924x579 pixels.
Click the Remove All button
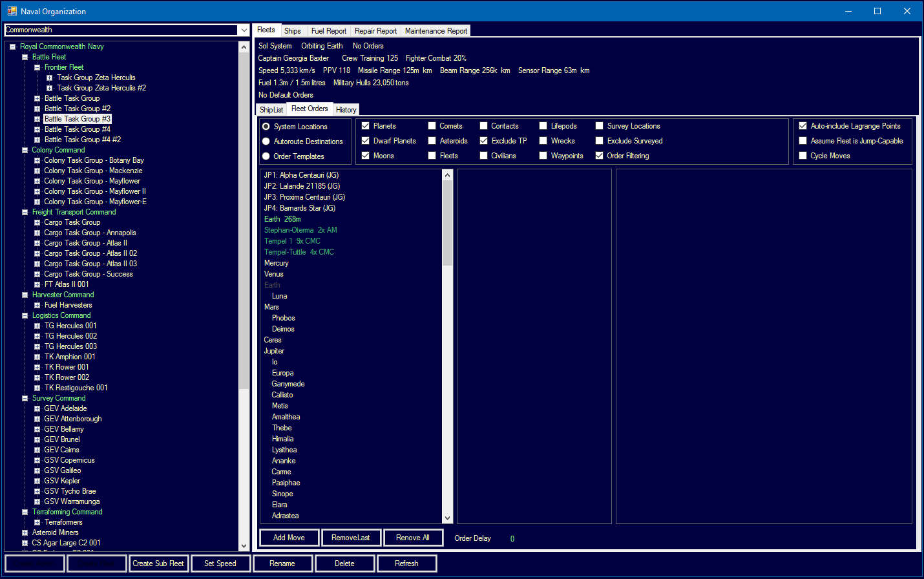click(x=413, y=538)
